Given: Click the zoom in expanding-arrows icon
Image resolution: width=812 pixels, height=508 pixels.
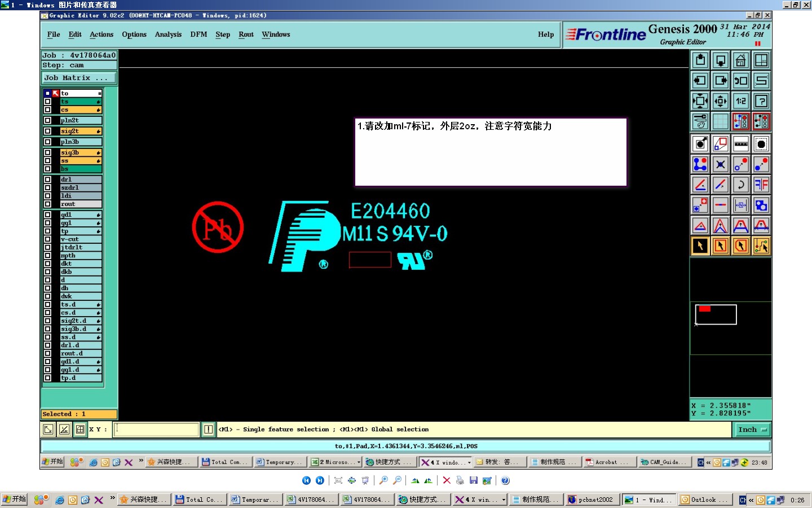Looking at the screenshot, I should 700,101.
